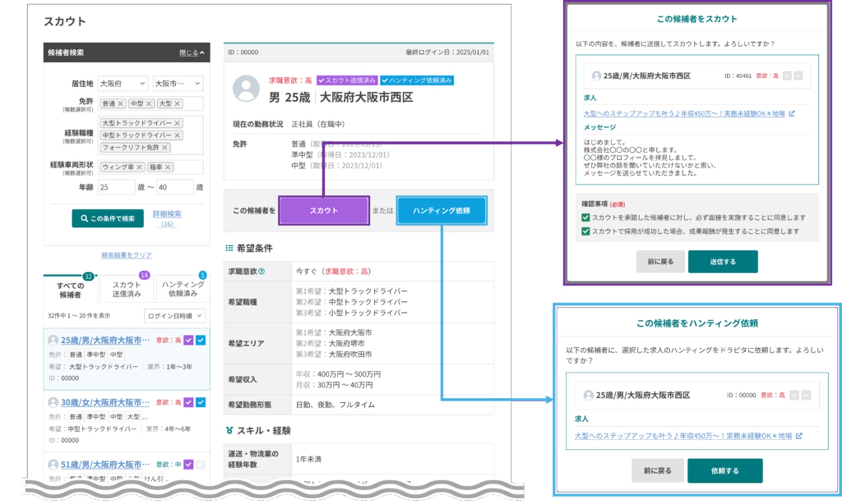Click the 求職意欲 help question icon
Image resolution: width=842 pixels, height=504 pixels.
pyautogui.click(x=262, y=272)
